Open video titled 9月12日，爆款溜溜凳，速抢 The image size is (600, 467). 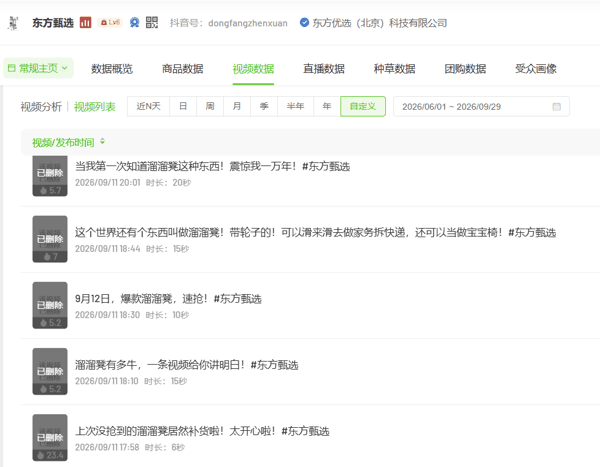(168, 299)
